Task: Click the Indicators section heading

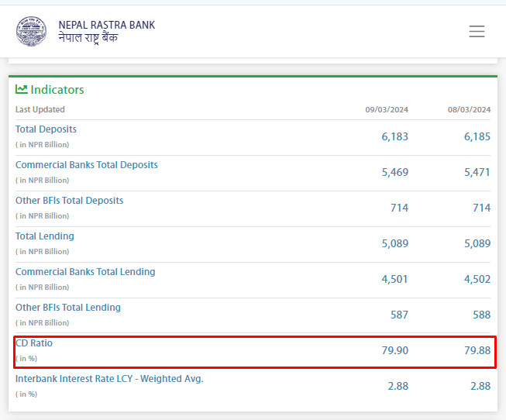Action: click(x=57, y=90)
